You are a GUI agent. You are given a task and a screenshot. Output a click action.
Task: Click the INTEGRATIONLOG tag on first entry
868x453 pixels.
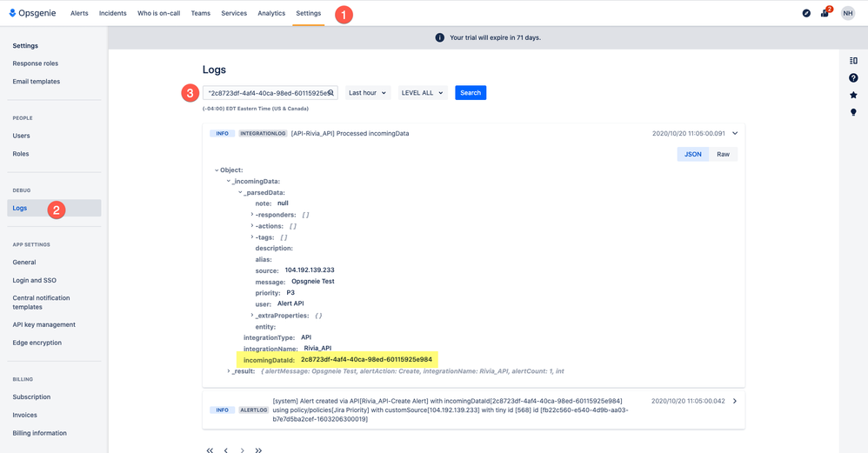point(263,133)
